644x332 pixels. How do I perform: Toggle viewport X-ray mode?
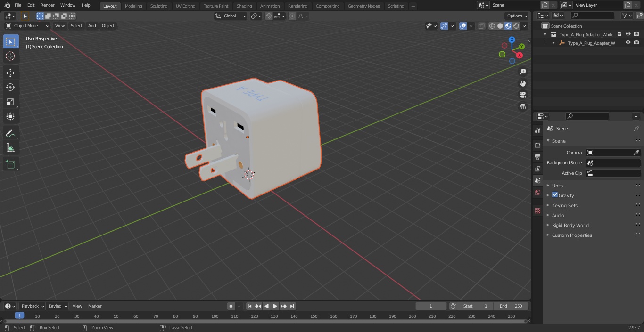[481, 26]
